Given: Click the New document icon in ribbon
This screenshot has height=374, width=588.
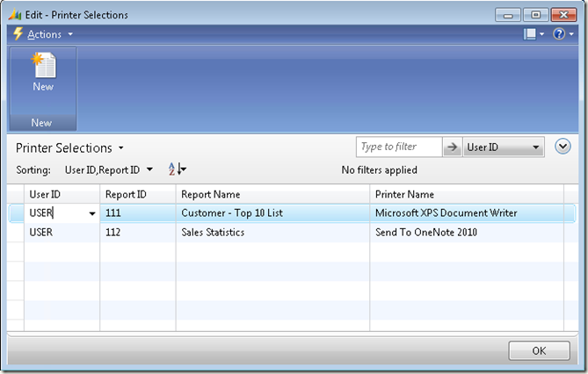Looking at the screenshot, I should tap(42, 67).
